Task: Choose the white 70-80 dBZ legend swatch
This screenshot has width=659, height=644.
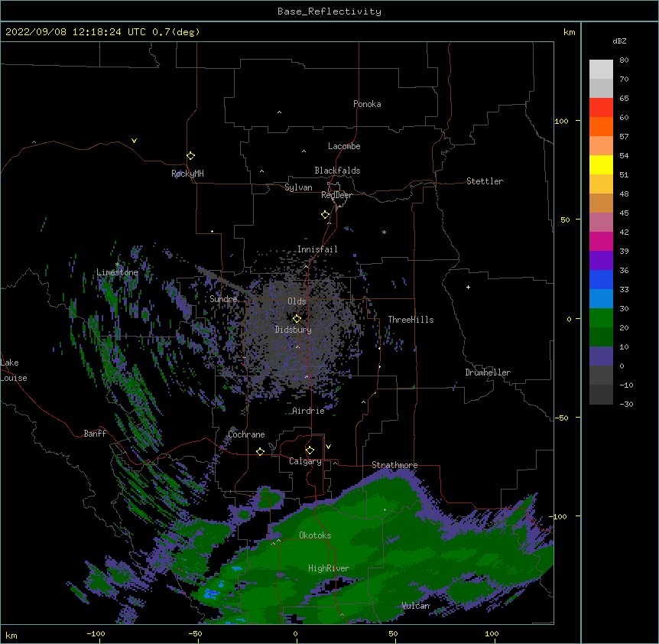Action: [601, 70]
